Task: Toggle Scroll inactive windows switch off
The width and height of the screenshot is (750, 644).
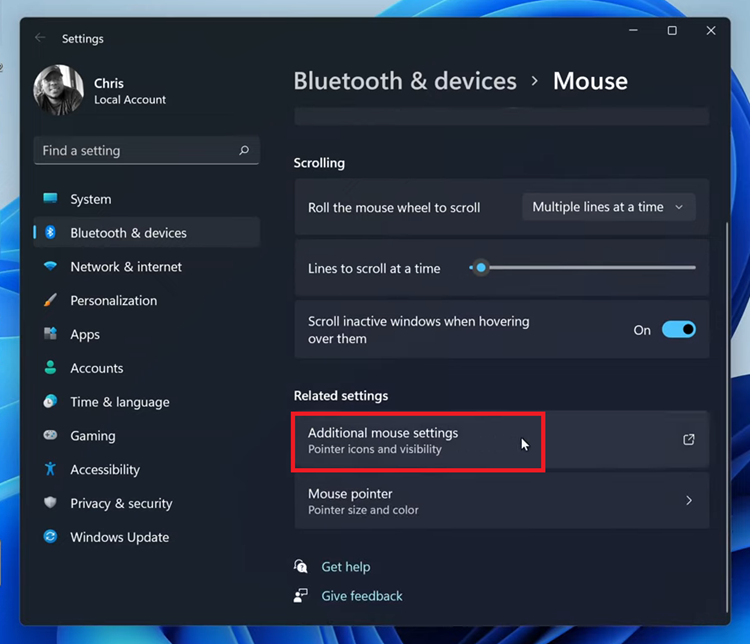Action: 679,330
